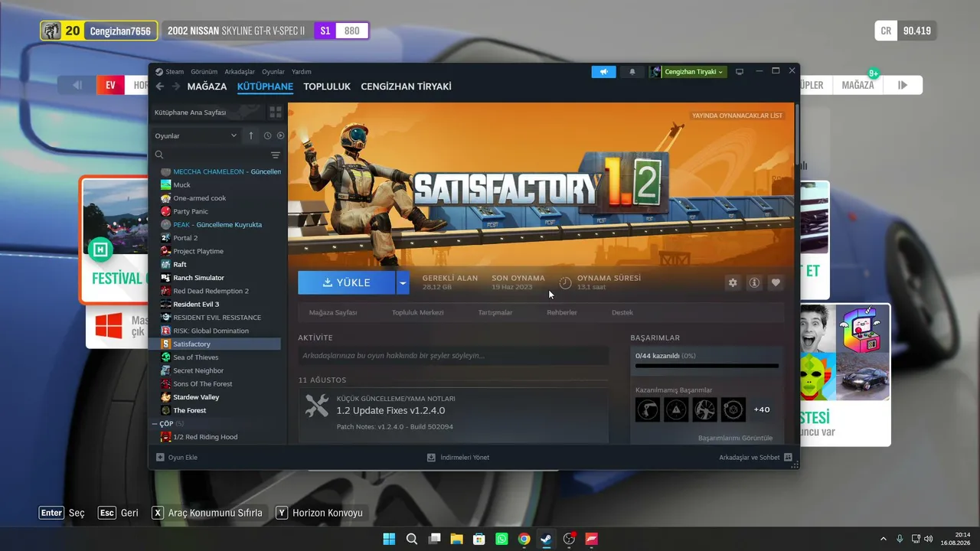Open the megaphone announcements button
This screenshot has height=551, width=980.
603,71
